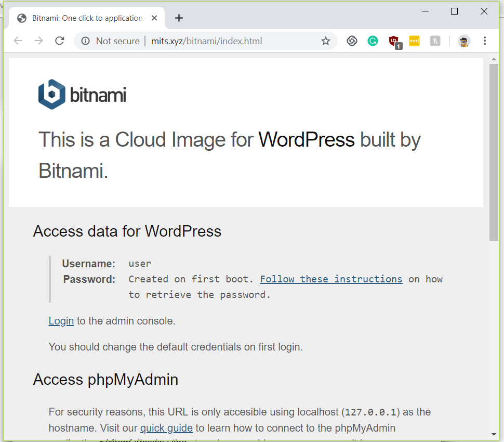Click the 'Username:' label
This screenshot has height=442, width=504.
pyautogui.click(x=89, y=264)
